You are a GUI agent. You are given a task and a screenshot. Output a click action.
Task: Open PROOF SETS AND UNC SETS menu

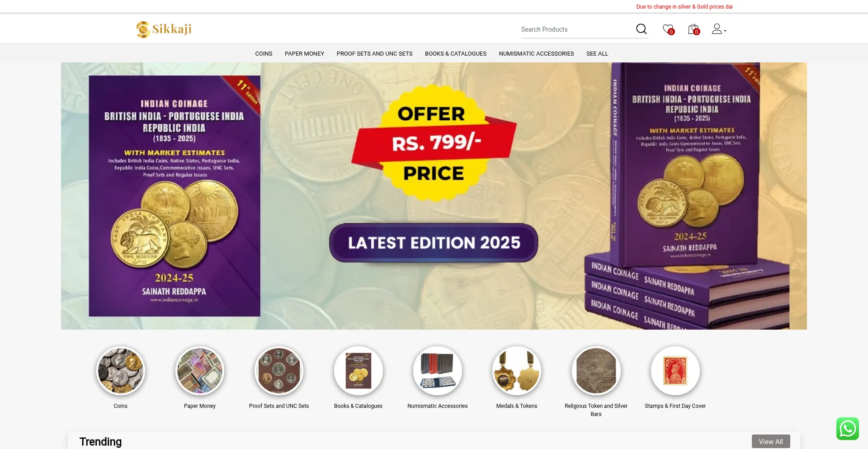374,54
